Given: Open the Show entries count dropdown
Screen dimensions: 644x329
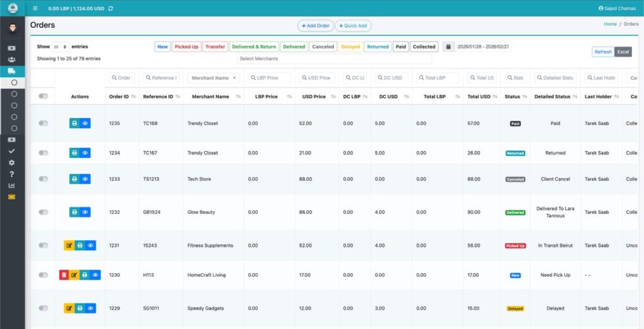Looking at the screenshot, I should coord(60,47).
